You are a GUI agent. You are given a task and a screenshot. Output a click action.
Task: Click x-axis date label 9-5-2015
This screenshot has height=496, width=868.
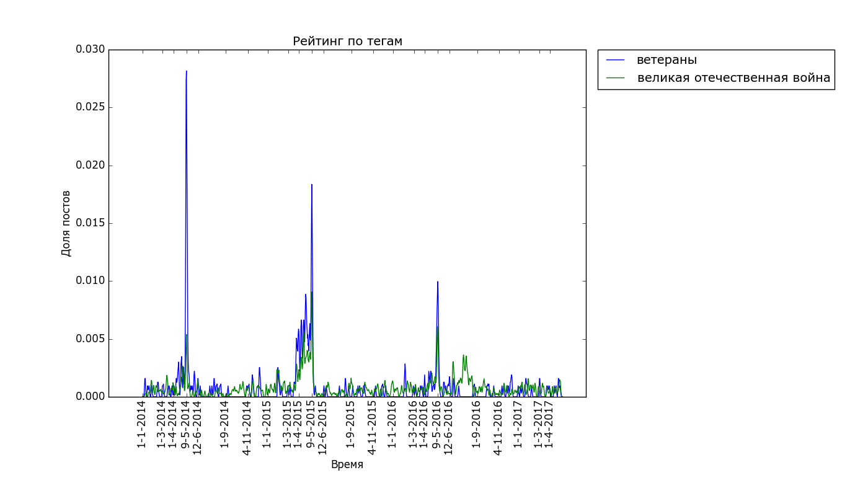click(x=311, y=425)
